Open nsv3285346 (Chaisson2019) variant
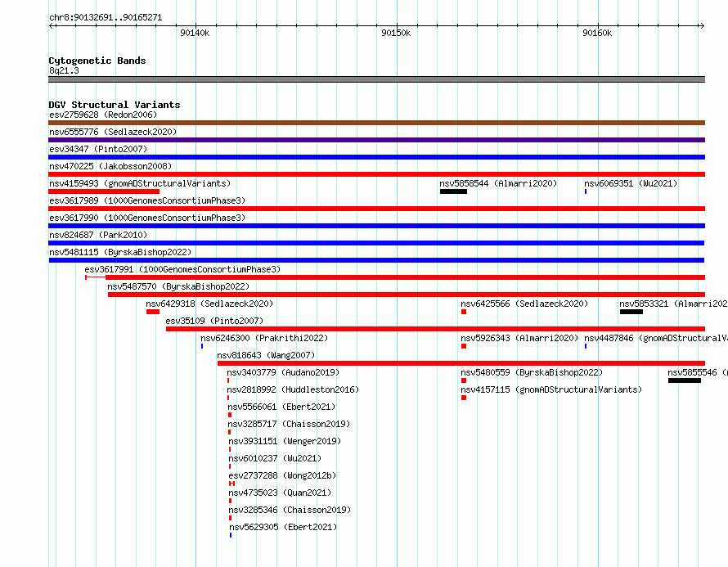This screenshot has width=728, height=567. click(x=290, y=510)
